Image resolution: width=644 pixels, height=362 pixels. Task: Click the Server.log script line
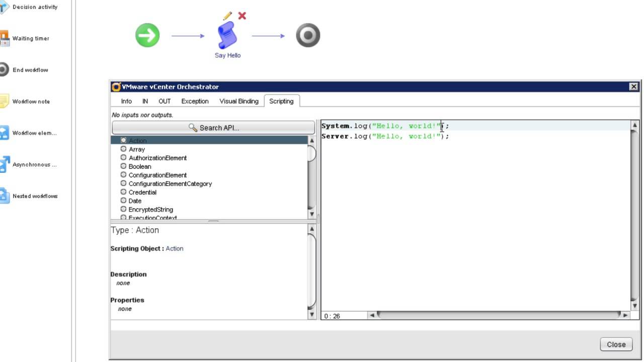coord(385,136)
